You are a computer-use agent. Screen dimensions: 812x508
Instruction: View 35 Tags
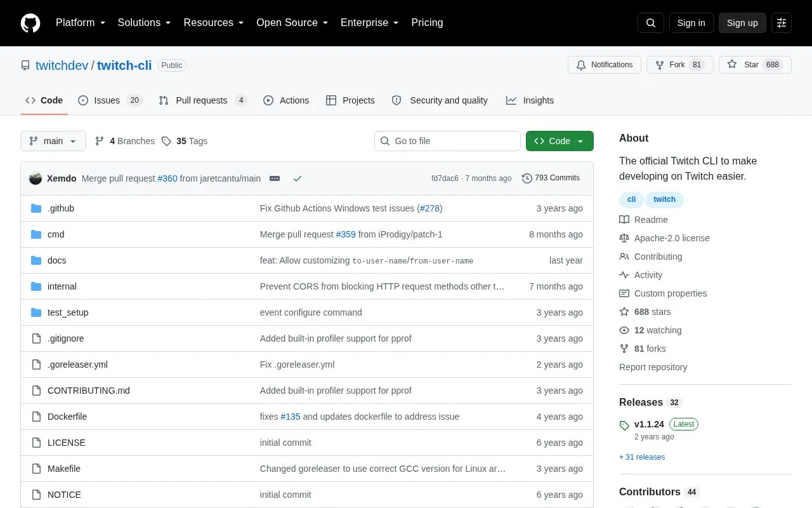(185, 141)
